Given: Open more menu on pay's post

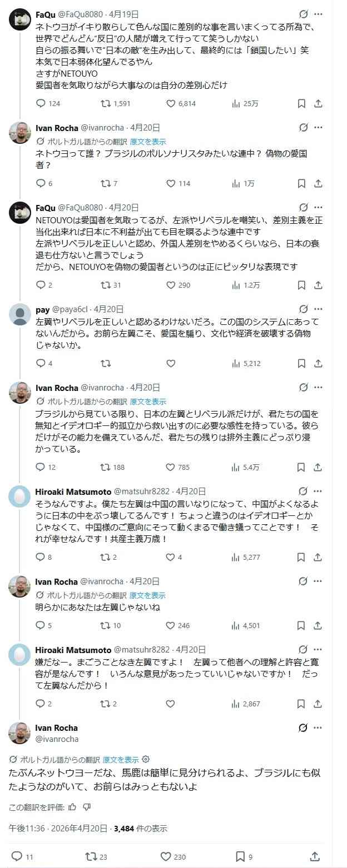Looking at the screenshot, I should pos(318,309).
